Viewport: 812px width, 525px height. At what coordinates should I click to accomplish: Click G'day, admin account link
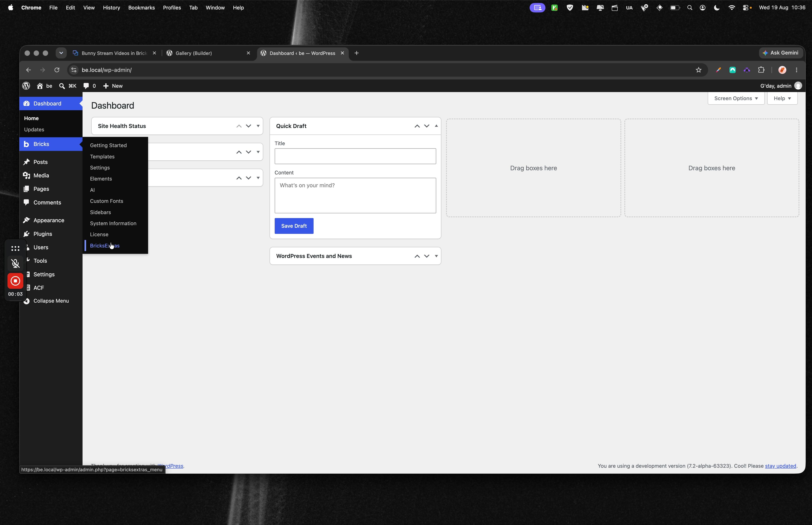tap(781, 86)
